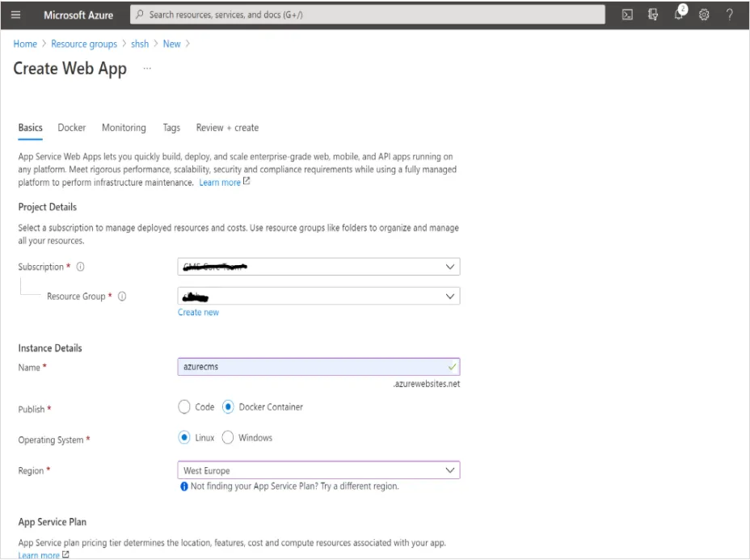Open the Review + create tab

[227, 128]
